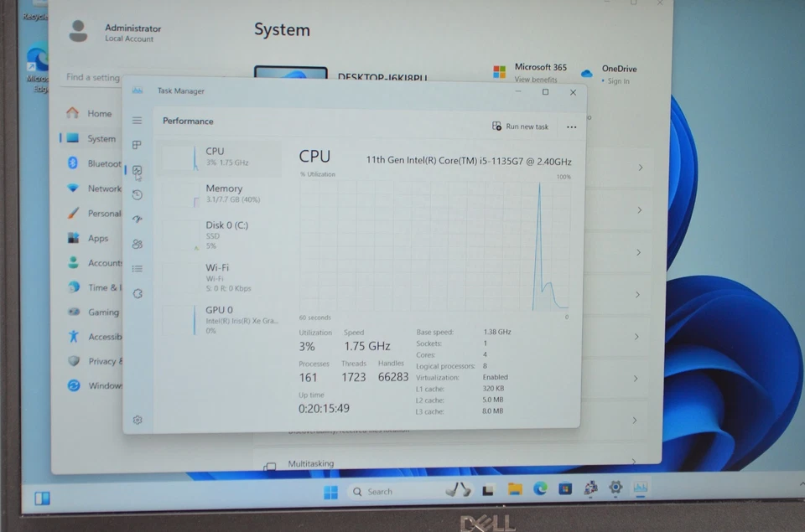Screen dimensions: 805x532
Task: Click the Handles value 66283
Action: point(393,377)
